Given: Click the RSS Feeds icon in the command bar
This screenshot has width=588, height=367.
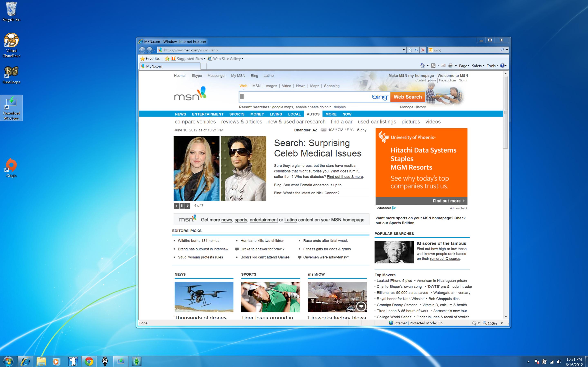Looking at the screenshot, I should [433, 66].
